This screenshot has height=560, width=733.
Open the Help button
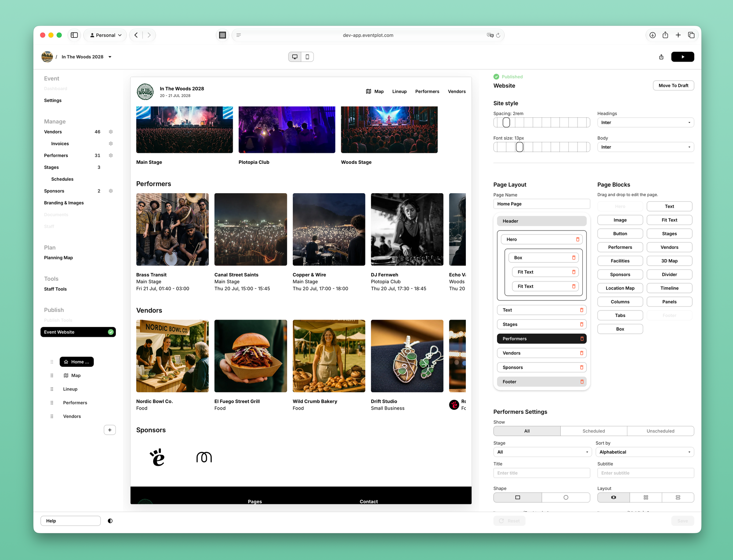point(70,521)
